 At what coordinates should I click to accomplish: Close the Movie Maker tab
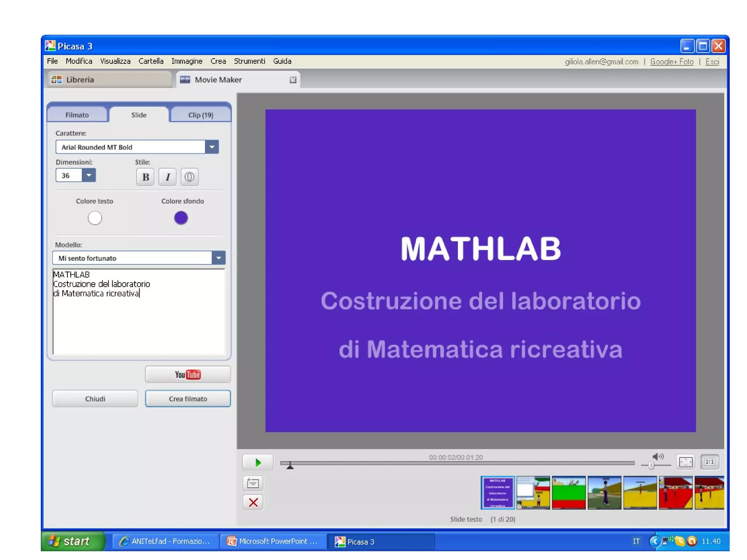[x=293, y=80]
